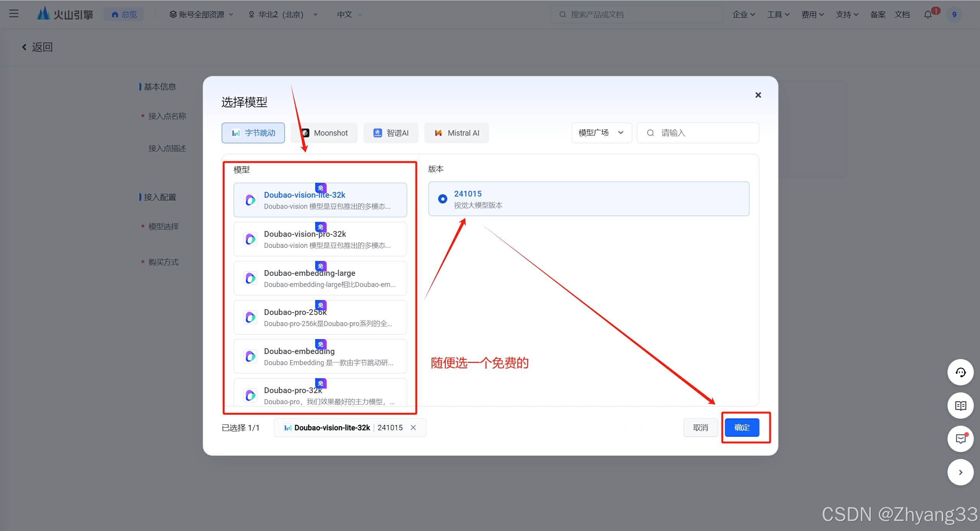This screenshot has height=531, width=980.
Task: Select the 241015 version radio button
Action: pyautogui.click(x=442, y=199)
